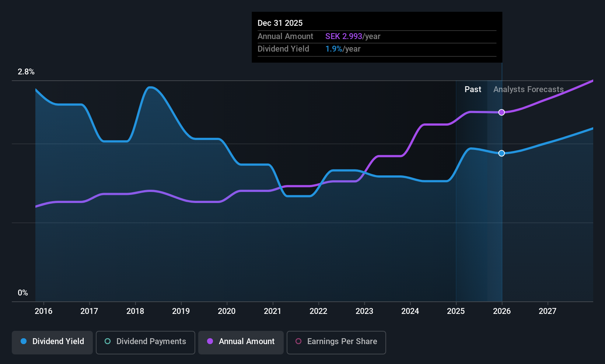Click the Analysts Forecasts label
Screen dimensions: 605x364
click(x=528, y=90)
